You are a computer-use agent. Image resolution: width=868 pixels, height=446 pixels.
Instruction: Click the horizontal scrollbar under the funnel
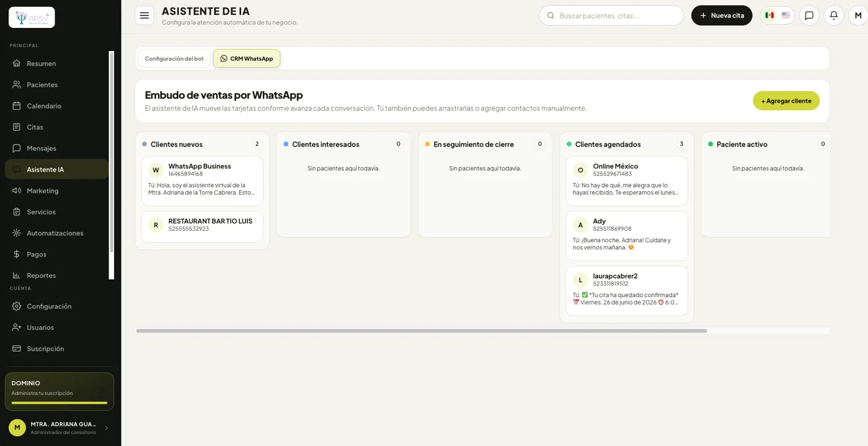[x=422, y=331]
